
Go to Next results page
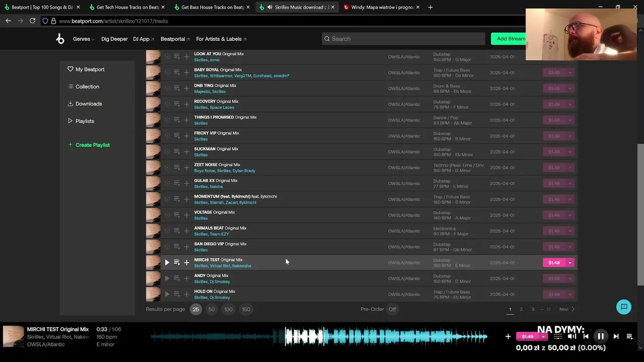567,309
